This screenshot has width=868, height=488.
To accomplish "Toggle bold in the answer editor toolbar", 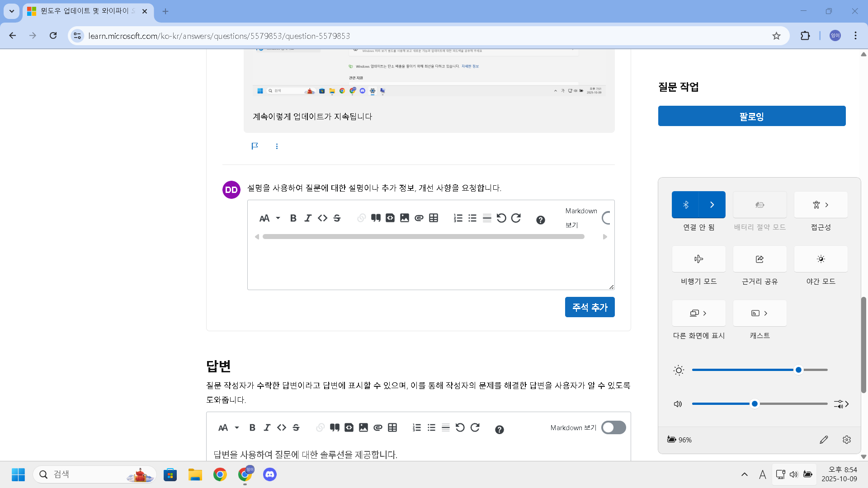I will tap(252, 427).
